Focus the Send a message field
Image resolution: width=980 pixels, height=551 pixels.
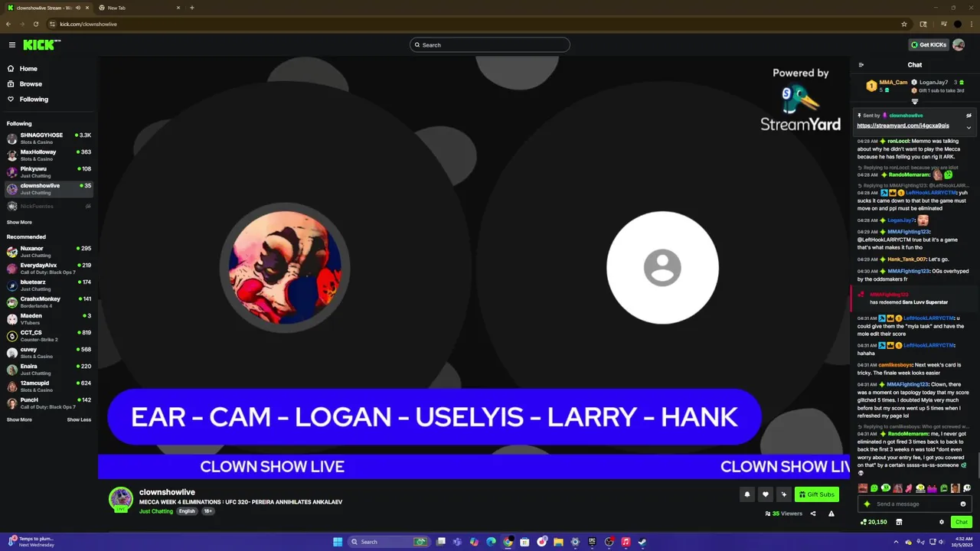tap(915, 504)
